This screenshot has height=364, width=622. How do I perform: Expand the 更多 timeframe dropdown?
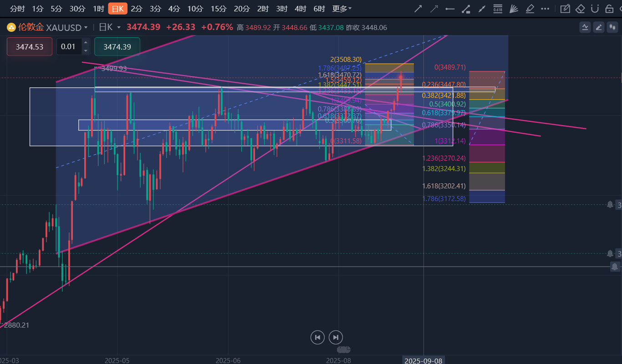342,9
